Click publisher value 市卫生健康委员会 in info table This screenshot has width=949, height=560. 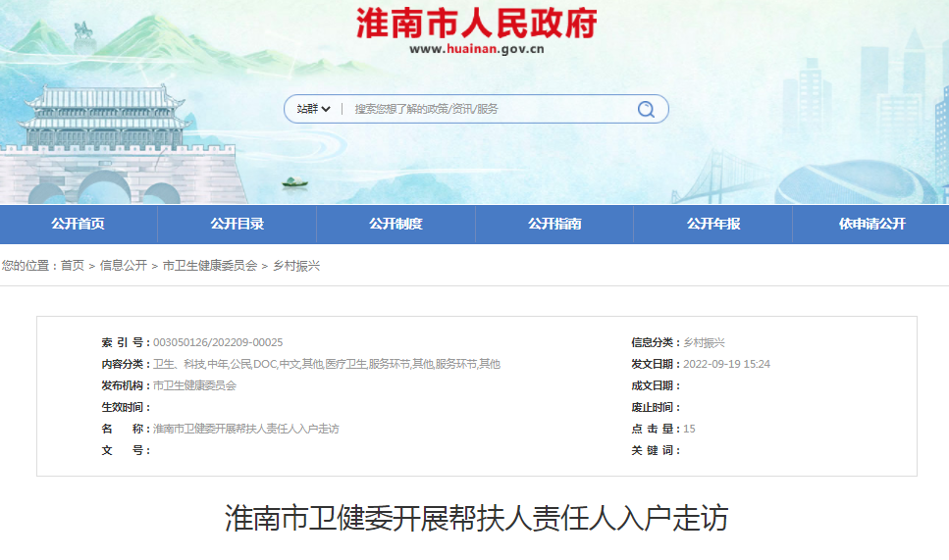tap(195, 385)
